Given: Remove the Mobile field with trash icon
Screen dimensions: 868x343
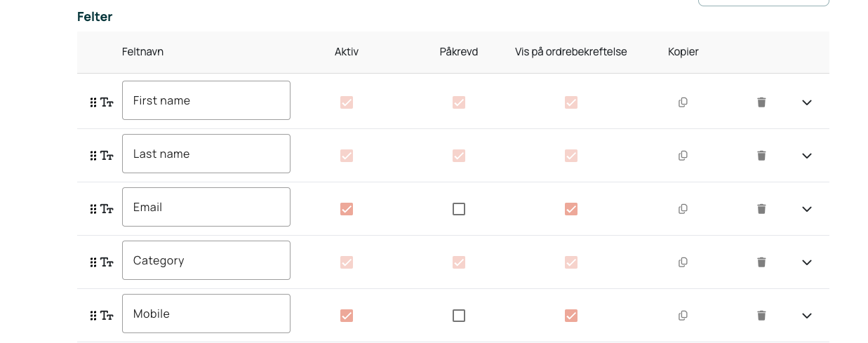Looking at the screenshot, I should click(x=761, y=316).
